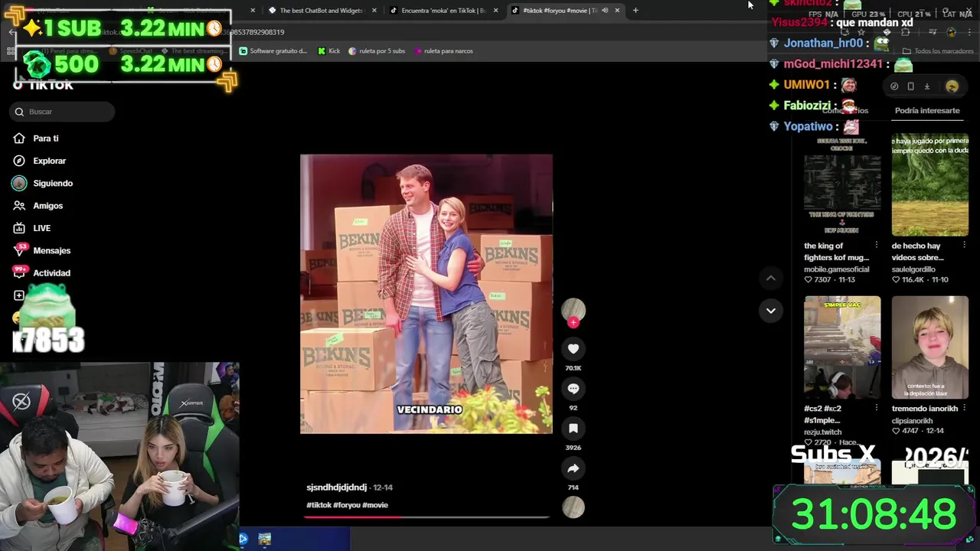Click the Buscar search field

63,112
